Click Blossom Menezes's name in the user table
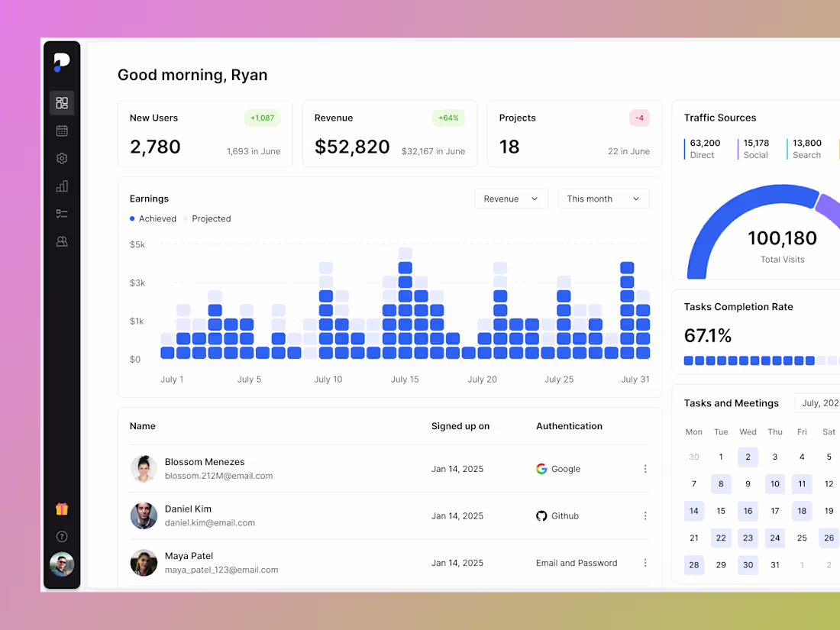Image resolution: width=840 pixels, height=630 pixels. click(x=205, y=462)
